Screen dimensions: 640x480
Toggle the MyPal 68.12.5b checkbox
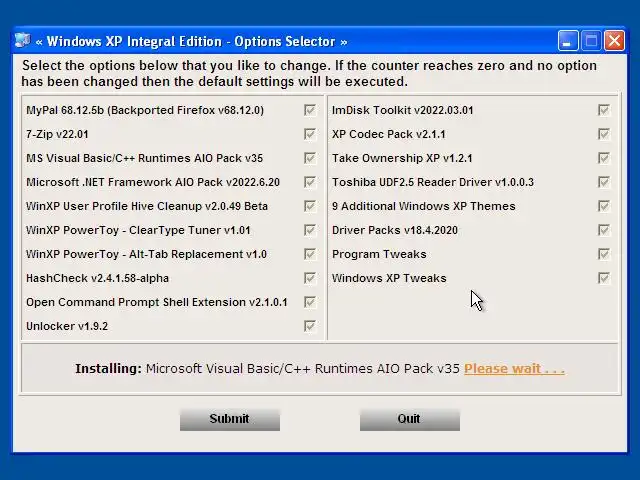click(309, 110)
